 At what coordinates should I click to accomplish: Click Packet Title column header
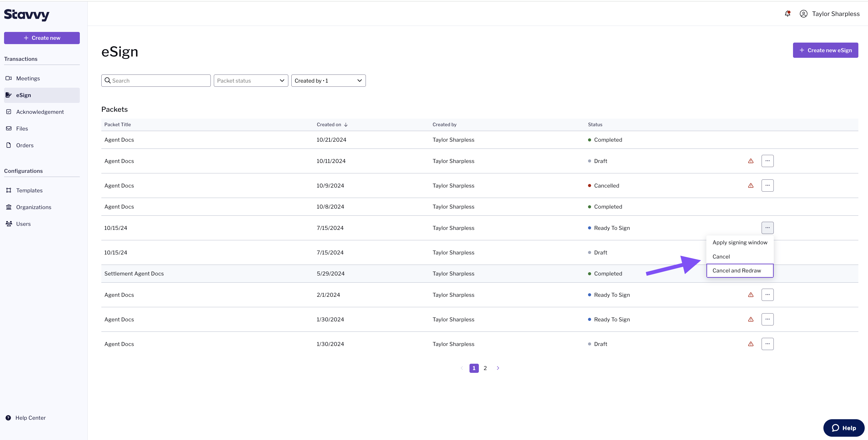click(118, 125)
